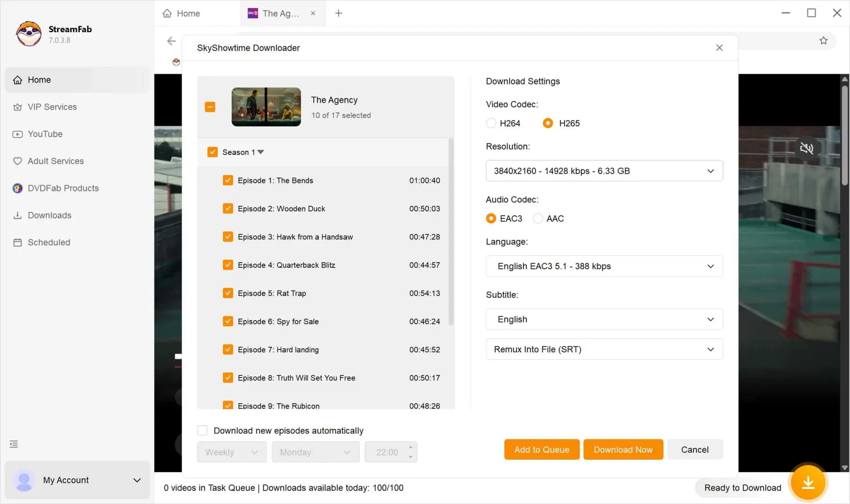Toggle the select-all checkbox for The Agency

click(x=210, y=107)
